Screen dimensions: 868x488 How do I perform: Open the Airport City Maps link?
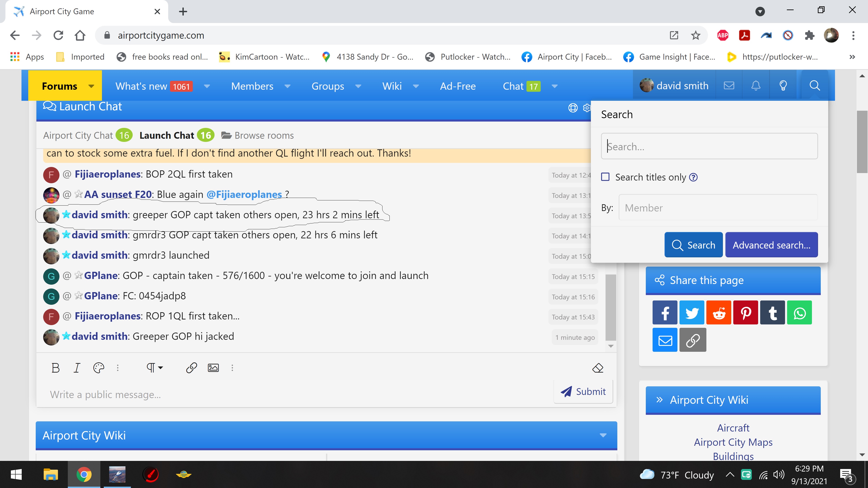point(733,442)
